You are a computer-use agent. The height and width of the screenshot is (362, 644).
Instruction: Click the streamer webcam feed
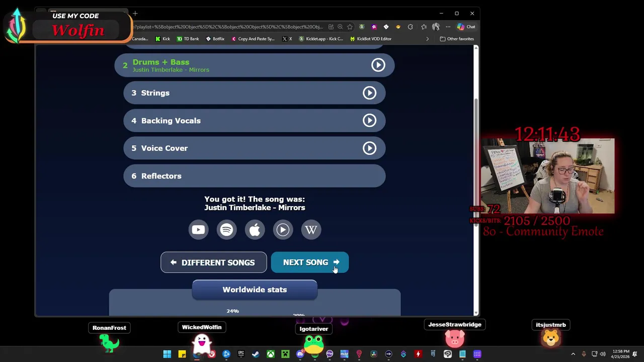tap(547, 176)
